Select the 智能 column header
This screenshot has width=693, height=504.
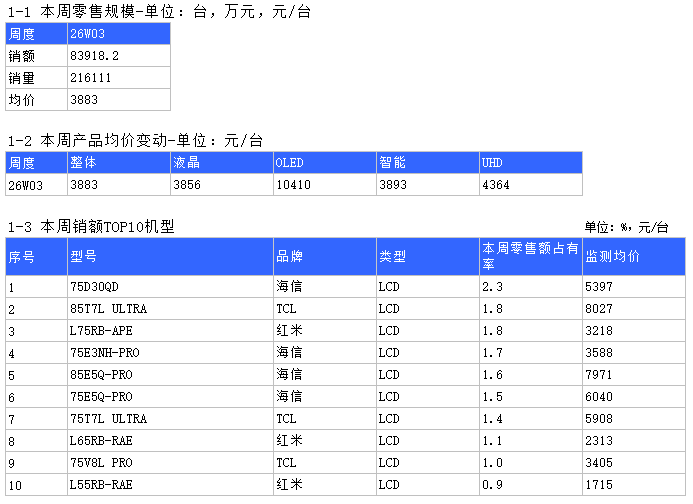(x=427, y=162)
